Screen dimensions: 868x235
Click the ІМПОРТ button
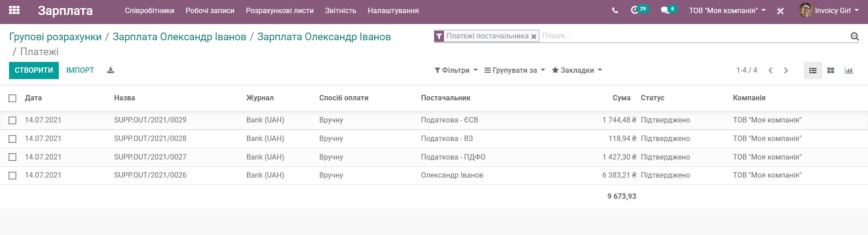[80, 70]
